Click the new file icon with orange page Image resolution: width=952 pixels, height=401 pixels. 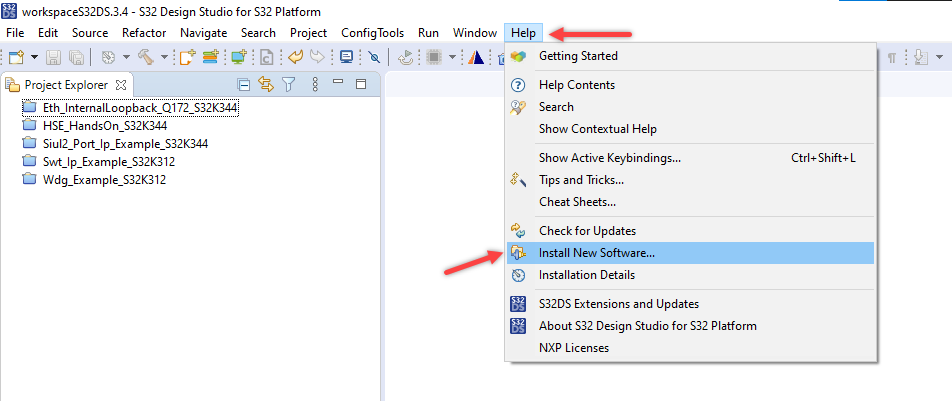click(x=188, y=57)
